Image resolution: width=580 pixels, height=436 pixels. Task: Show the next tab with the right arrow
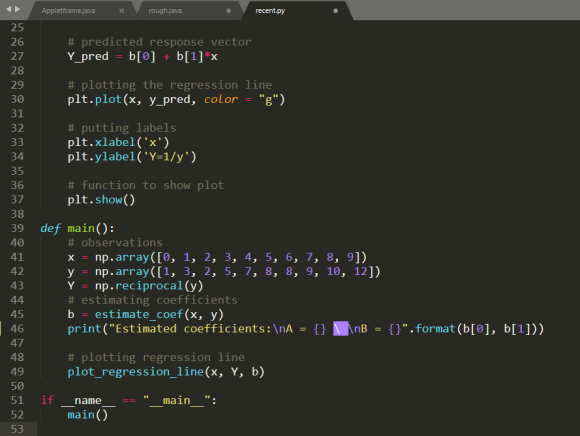click(17, 9)
